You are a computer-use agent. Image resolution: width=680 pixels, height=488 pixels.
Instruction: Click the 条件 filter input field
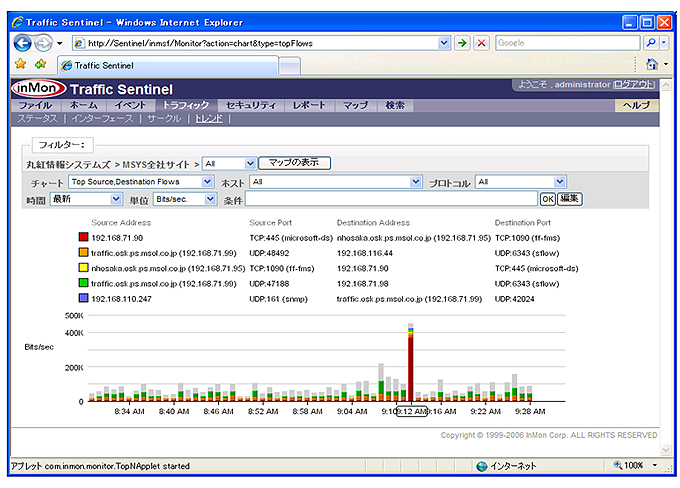(x=391, y=199)
